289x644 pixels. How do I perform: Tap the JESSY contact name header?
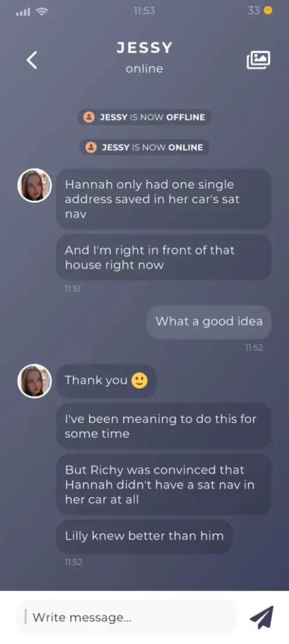[144, 48]
